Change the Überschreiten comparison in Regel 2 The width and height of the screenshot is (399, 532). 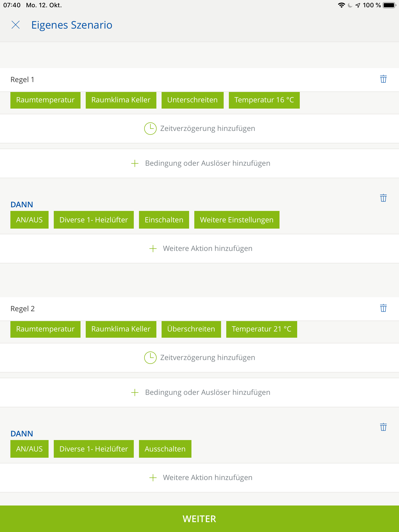pos(191,329)
